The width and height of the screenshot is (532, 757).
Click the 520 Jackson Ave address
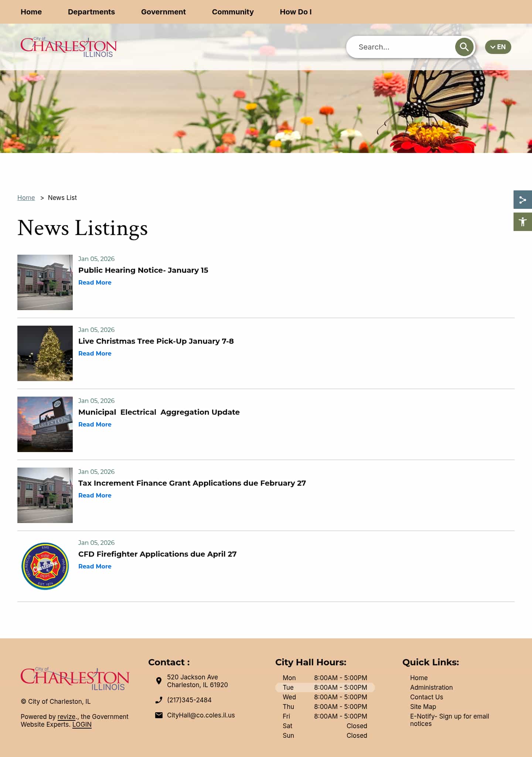click(197, 681)
